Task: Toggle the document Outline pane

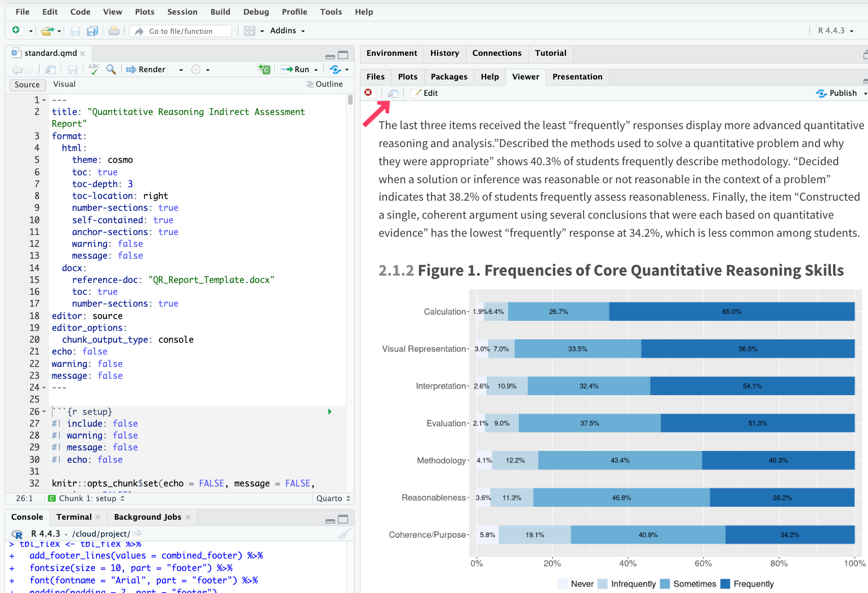Action: pyautogui.click(x=324, y=84)
